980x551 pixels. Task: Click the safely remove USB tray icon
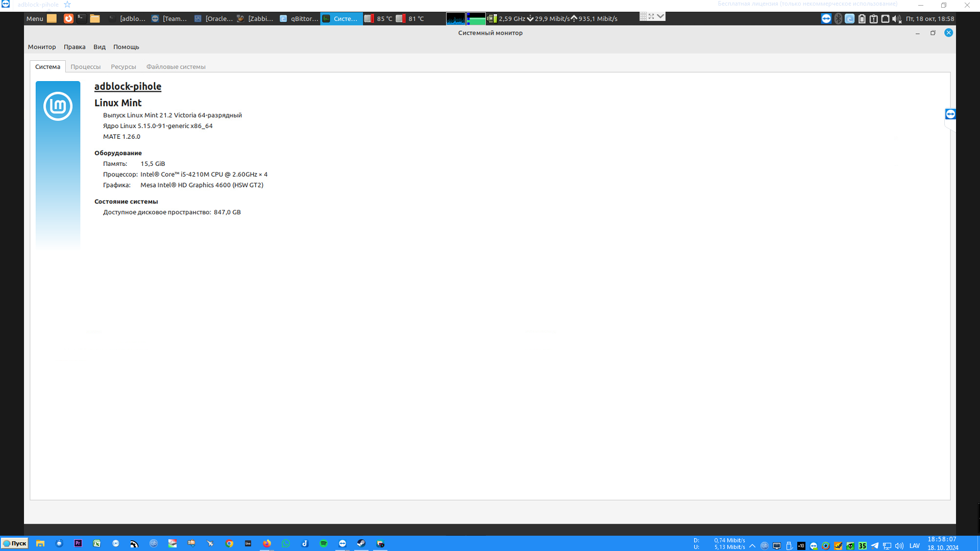[789, 545]
